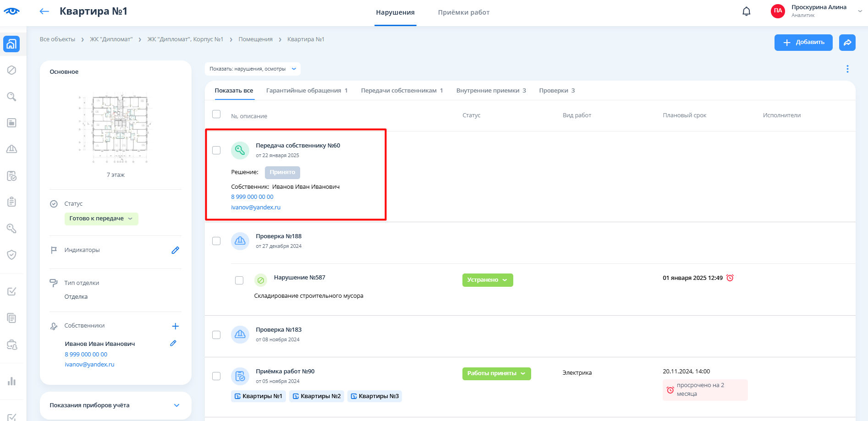
Task: Edit indicators with the pencil icon
Action: click(175, 250)
